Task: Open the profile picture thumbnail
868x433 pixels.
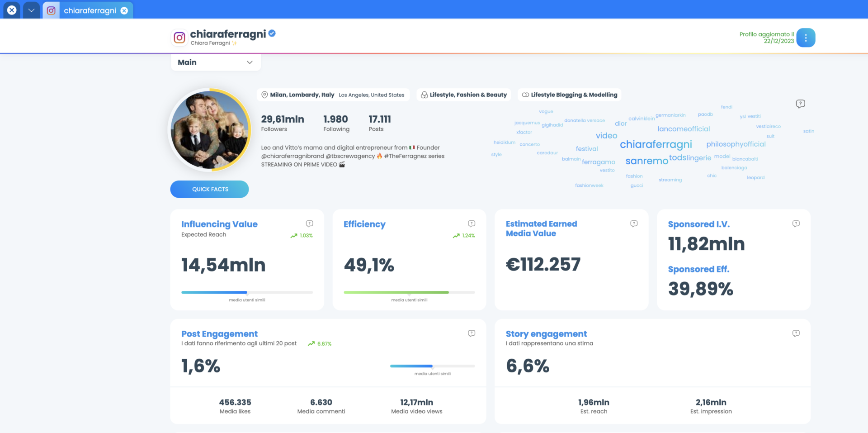Action: [x=210, y=129]
